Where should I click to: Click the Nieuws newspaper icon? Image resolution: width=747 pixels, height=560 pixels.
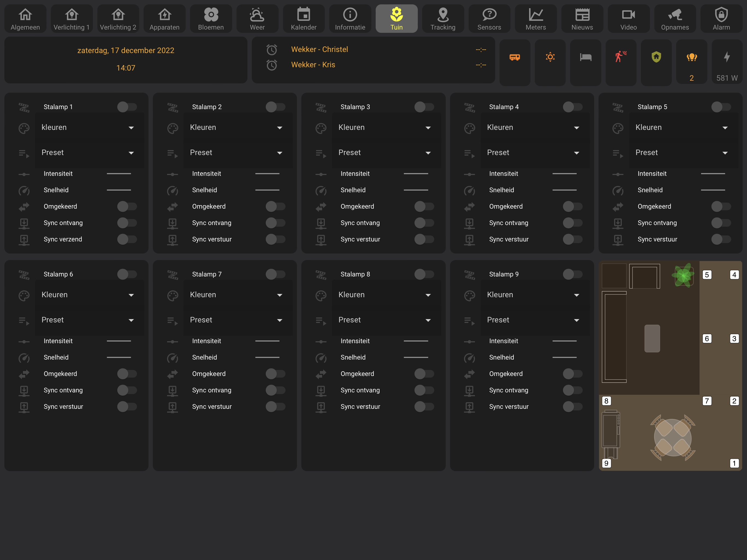pyautogui.click(x=582, y=14)
